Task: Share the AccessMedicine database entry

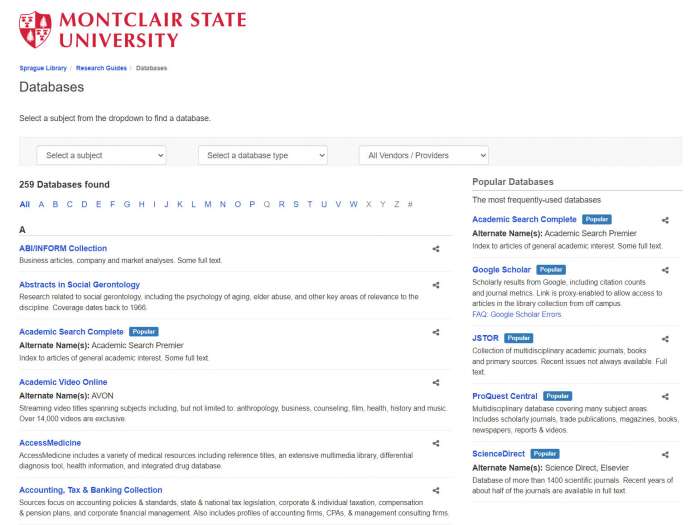Action: (435, 443)
